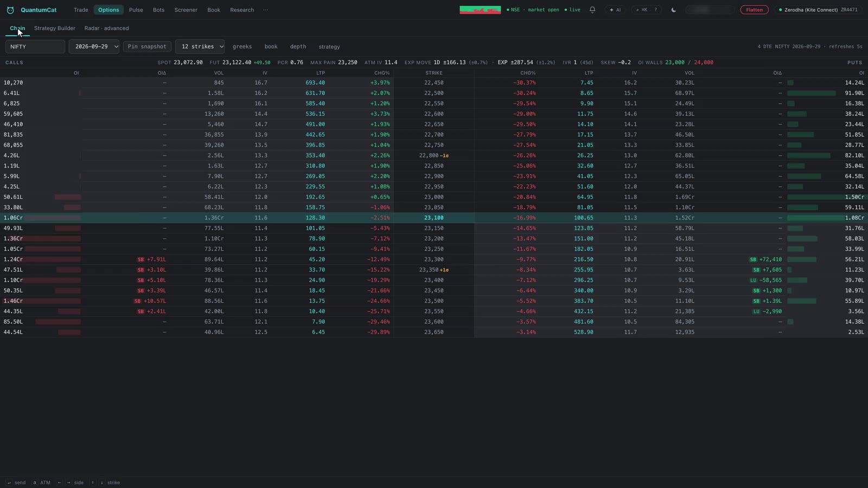
Task: Select the Chain tab
Action: coord(17,28)
